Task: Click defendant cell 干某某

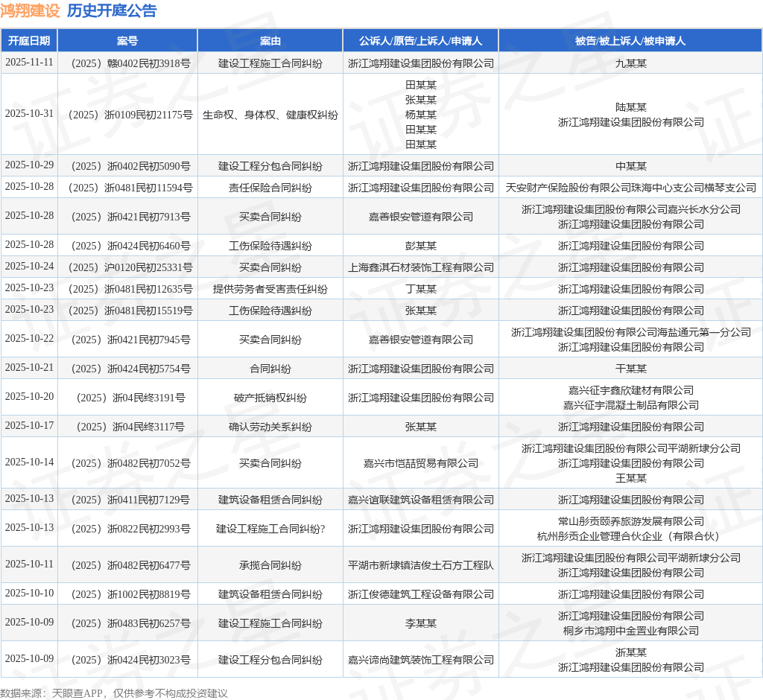Action: coord(630,369)
